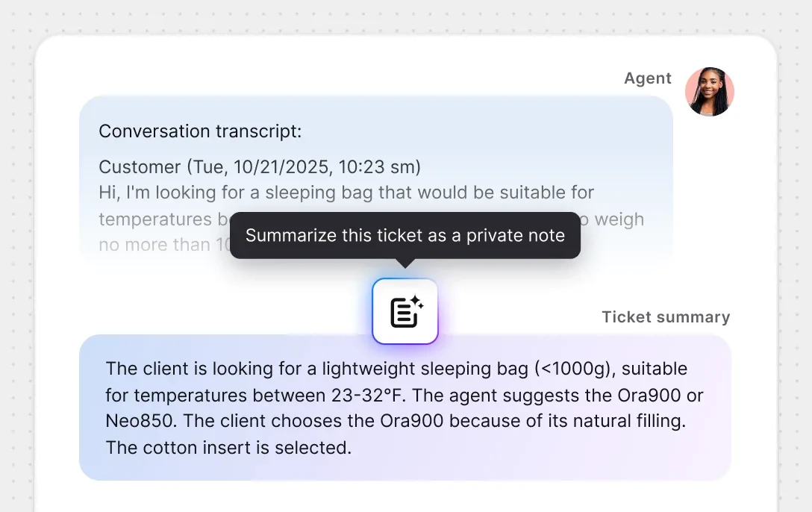
Task: Click the purple gradient summary card
Action: (405, 408)
